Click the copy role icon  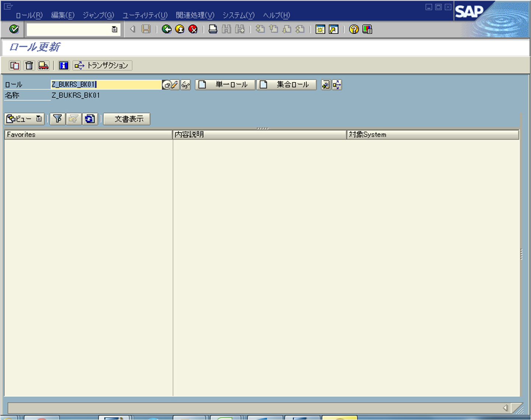pyautogui.click(x=15, y=65)
